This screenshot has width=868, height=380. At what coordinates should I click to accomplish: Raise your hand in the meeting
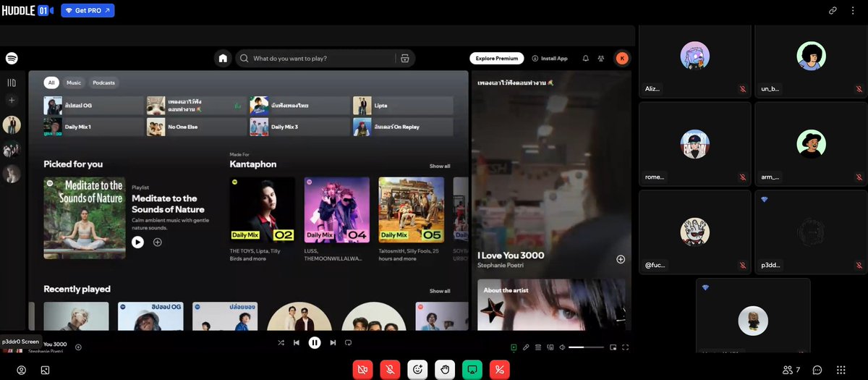pyautogui.click(x=445, y=369)
